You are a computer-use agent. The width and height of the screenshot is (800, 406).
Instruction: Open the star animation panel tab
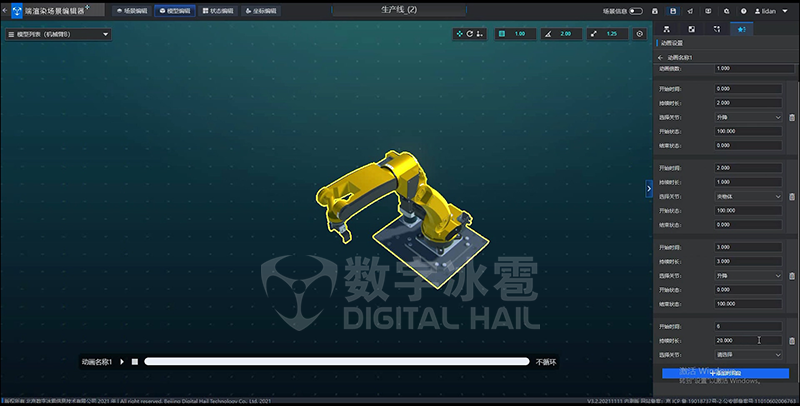[741, 29]
